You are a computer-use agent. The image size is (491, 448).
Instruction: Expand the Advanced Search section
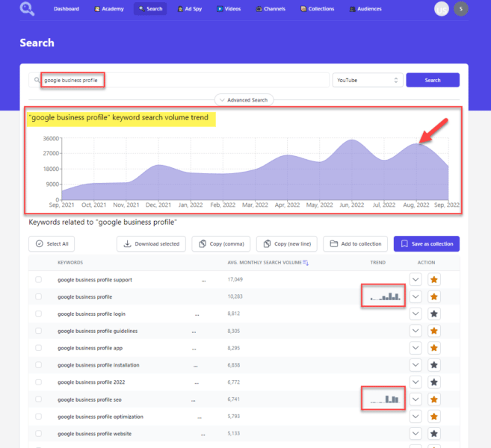pyautogui.click(x=244, y=100)
